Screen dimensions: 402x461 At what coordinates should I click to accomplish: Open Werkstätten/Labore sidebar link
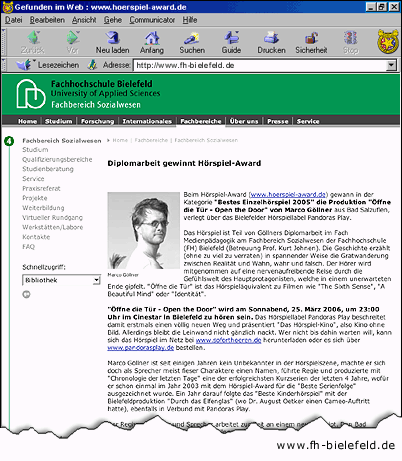click(x=53, y=227)
